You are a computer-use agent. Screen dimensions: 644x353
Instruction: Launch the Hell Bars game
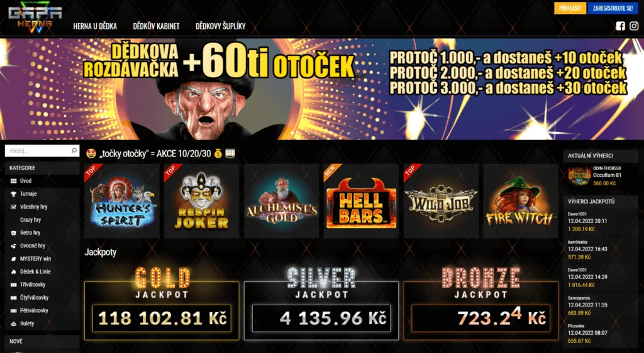point(361,201)
